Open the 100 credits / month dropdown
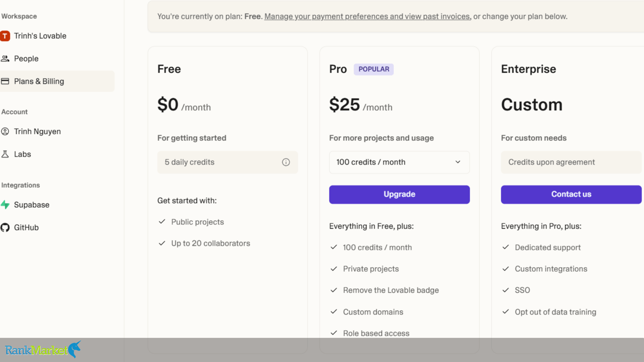Screen dimensions: 644x362 click(x=399, y=162)
